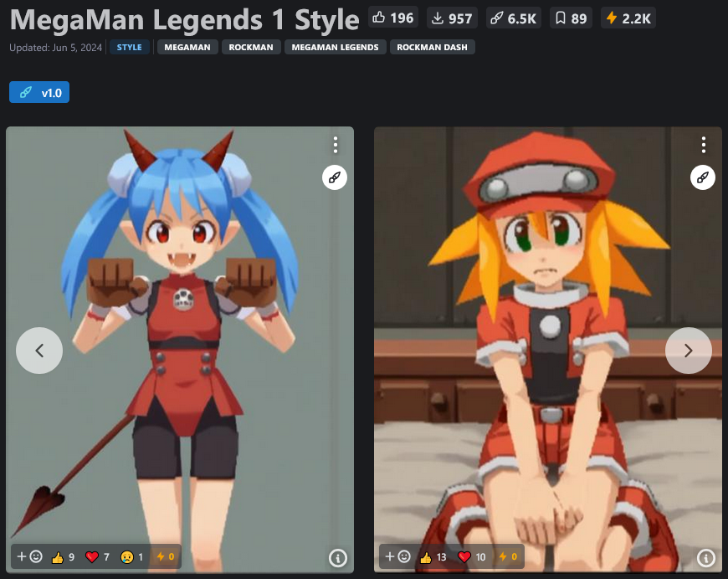
Task: Go to the next image in carousel
Action: point(689,351)
